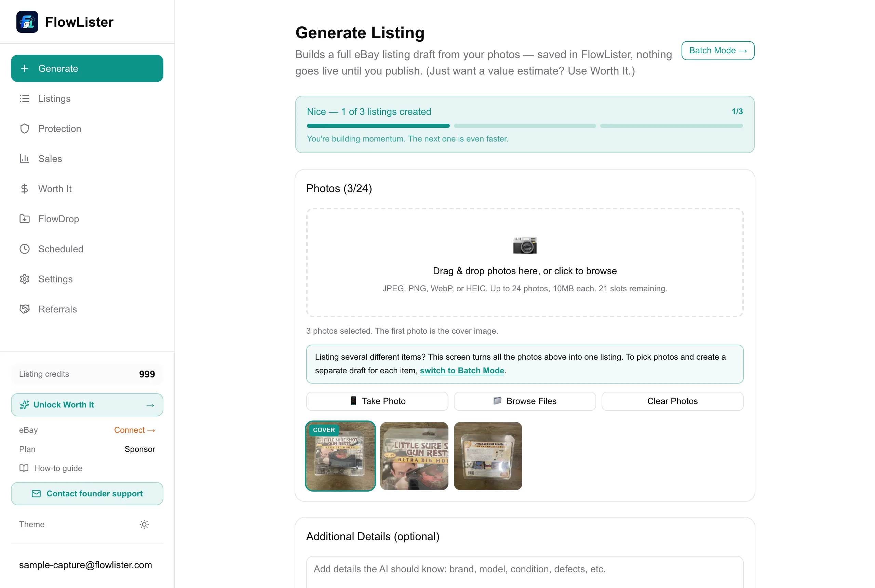Click the '3 photos selected' status text
The image size is (875, 588).
click(x=402, y=331)
